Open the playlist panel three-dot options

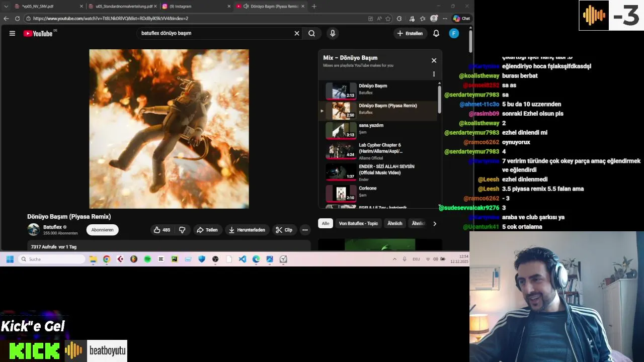pyautogui.click(x=434, y=74)
